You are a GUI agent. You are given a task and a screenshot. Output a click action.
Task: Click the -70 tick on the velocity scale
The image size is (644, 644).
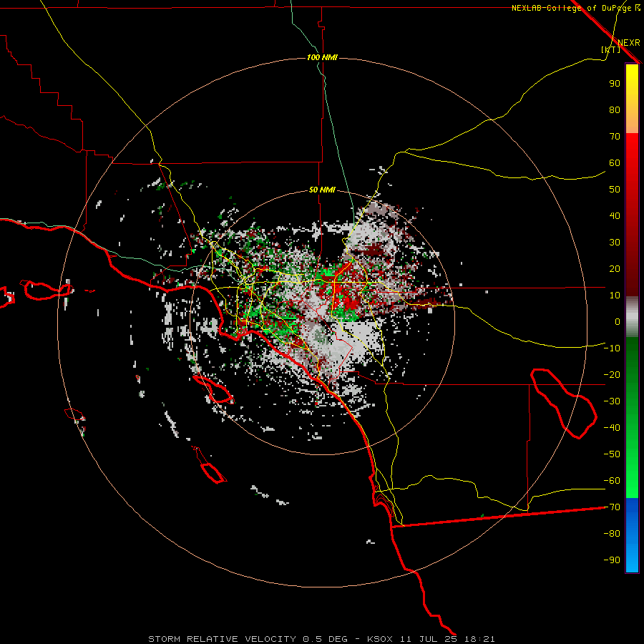click(612, 507)
